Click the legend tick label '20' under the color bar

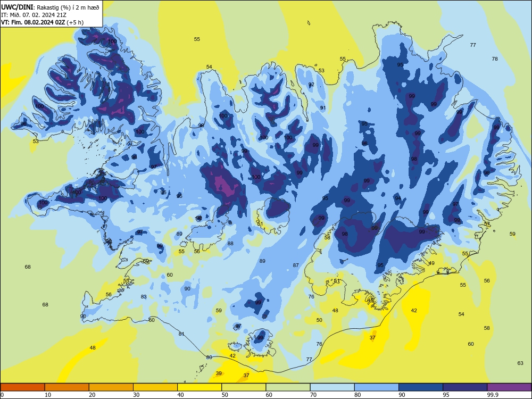(92, 395)
